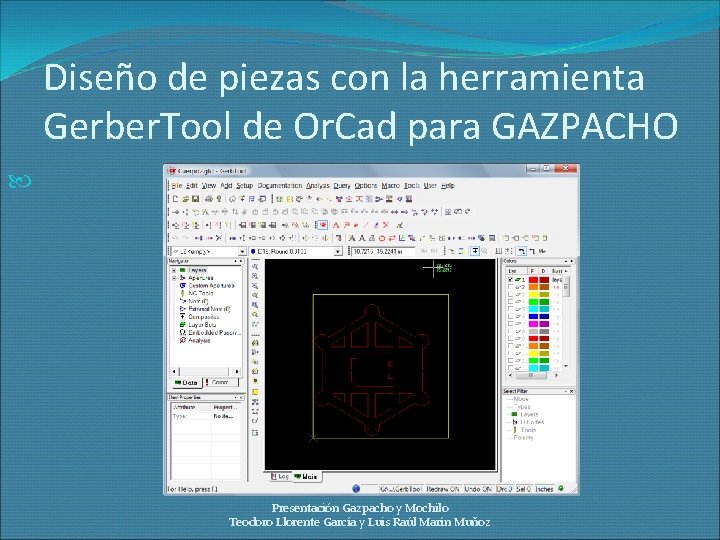Select Layers in the Navigator tree

coord(197,270)
